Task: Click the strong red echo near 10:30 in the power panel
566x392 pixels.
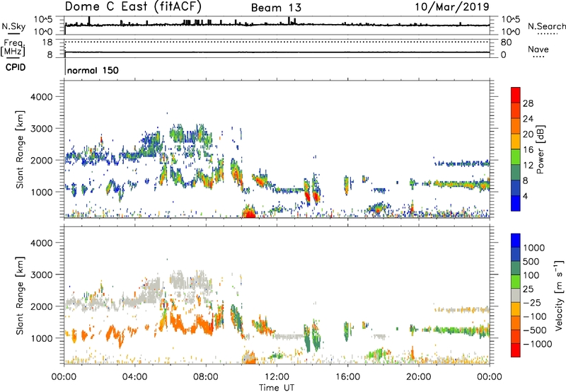Action: pos(249,213)
